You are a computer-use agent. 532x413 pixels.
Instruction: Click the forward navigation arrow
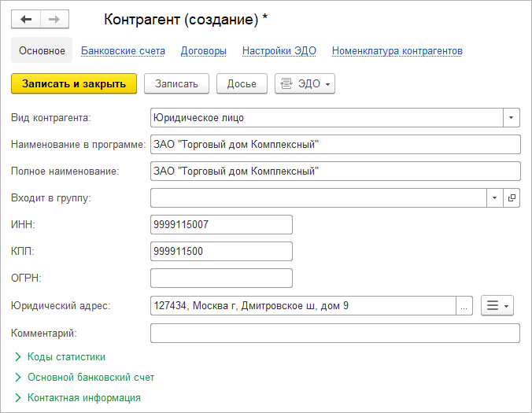[x=54, y=19]
